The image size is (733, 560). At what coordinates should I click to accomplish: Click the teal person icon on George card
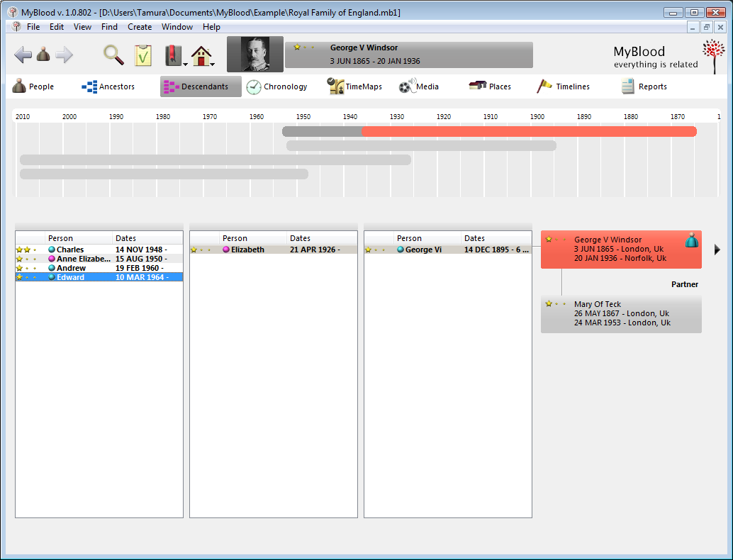(x=692, y=240)
